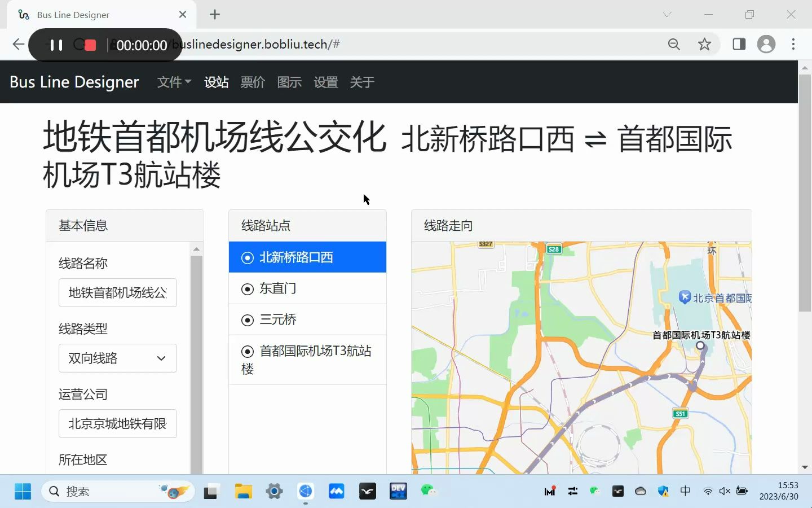Open the Wi-Fi network tray icon
The width and height of the screenshot is (812, 508).
(x=708, y=491)
